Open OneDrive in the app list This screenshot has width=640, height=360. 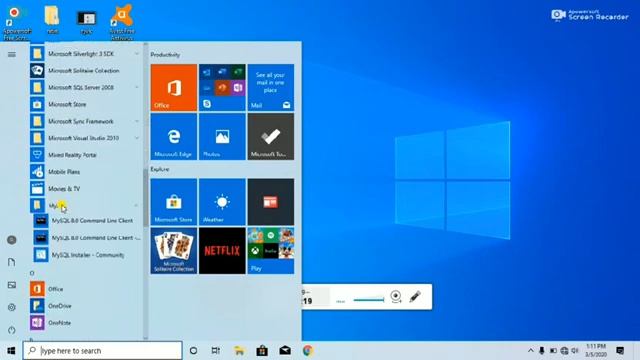pos(85,306)
